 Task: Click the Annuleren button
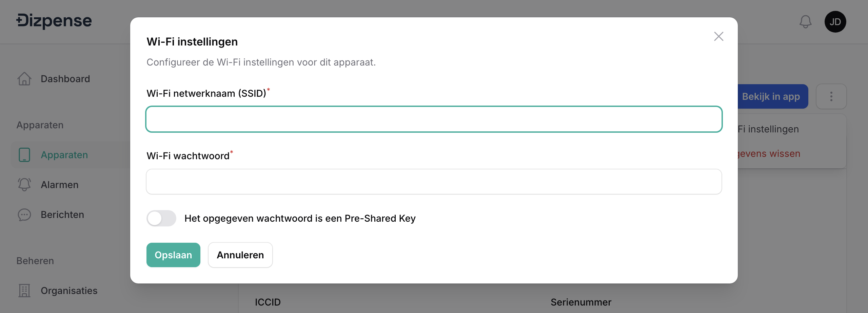tap(240, 255)
